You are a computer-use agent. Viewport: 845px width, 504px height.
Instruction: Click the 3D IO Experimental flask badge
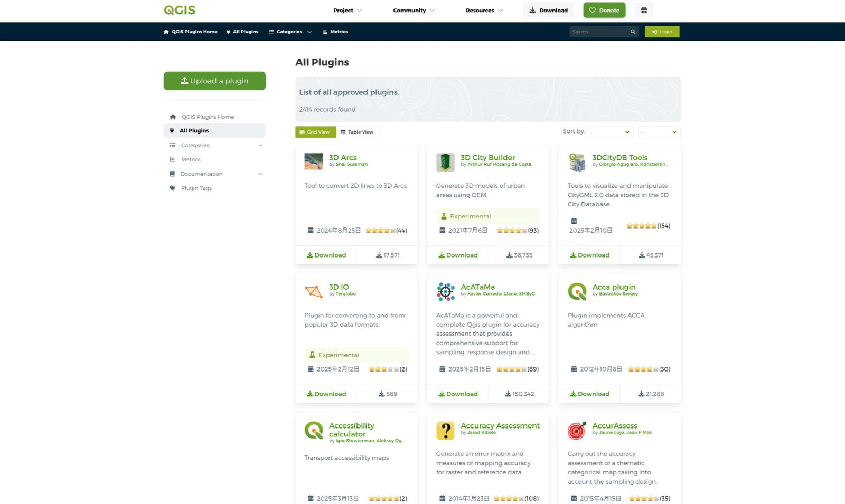[356, 355]
